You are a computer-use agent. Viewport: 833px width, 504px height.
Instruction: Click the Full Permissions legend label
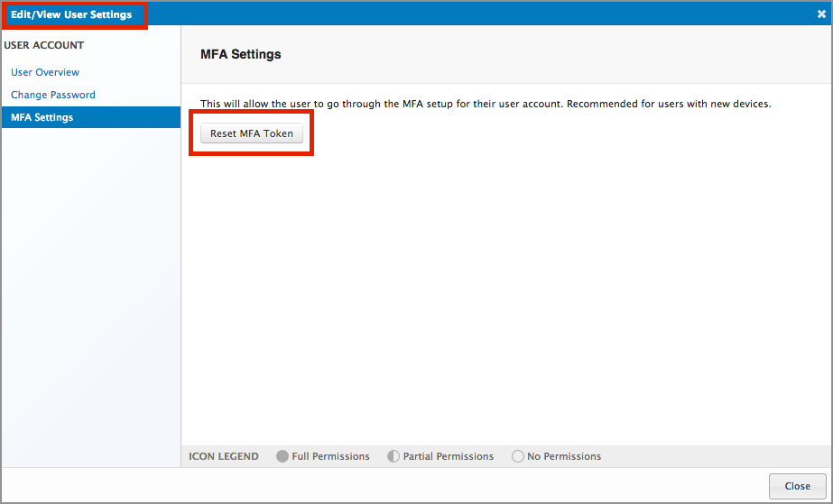[x=330, y=456]
